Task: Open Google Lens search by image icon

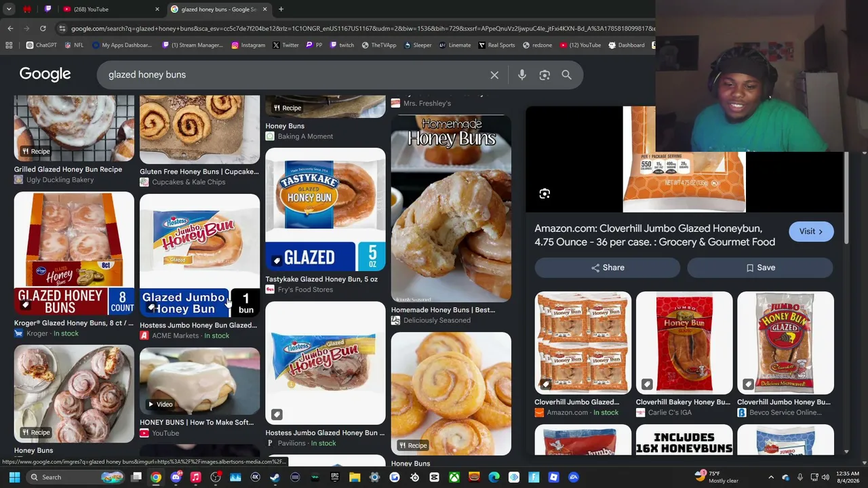Action: pyautogui.click(x=545, y=75)
